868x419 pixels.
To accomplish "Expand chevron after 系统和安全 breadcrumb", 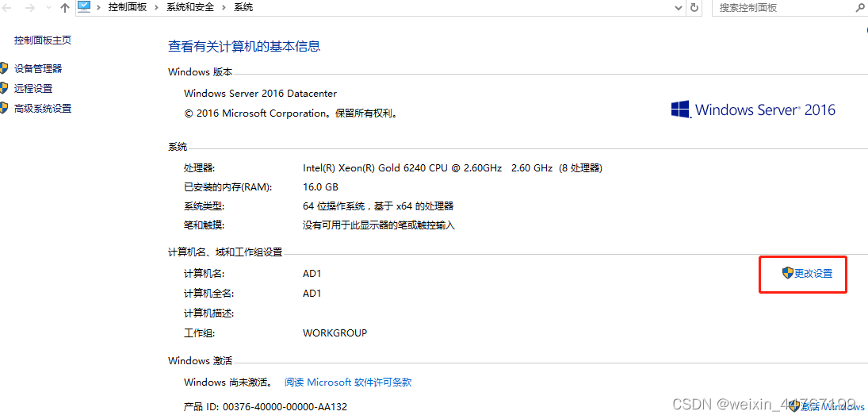I will 224,7.
